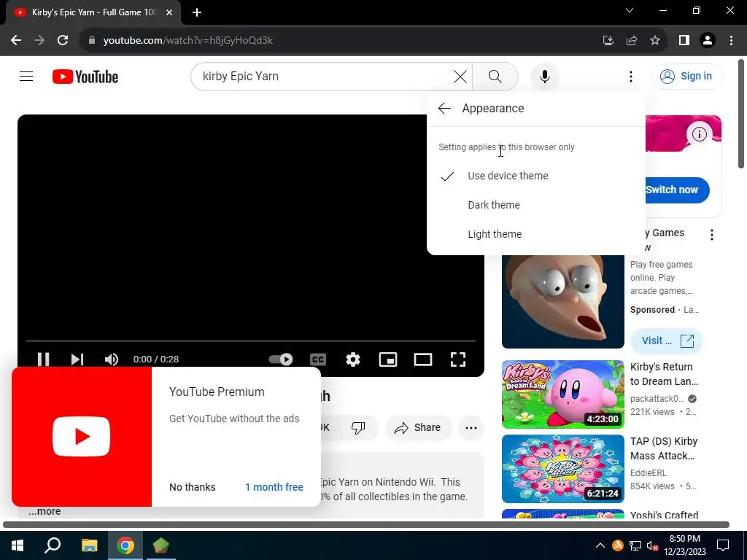Click Switch now button

[x=677, y=190]
